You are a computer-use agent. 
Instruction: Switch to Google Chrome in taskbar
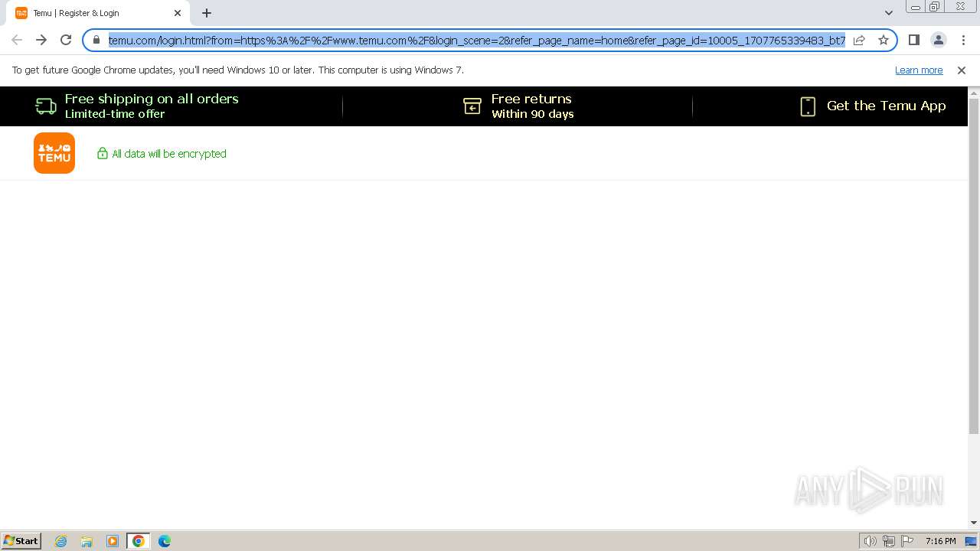click(139, 541)
